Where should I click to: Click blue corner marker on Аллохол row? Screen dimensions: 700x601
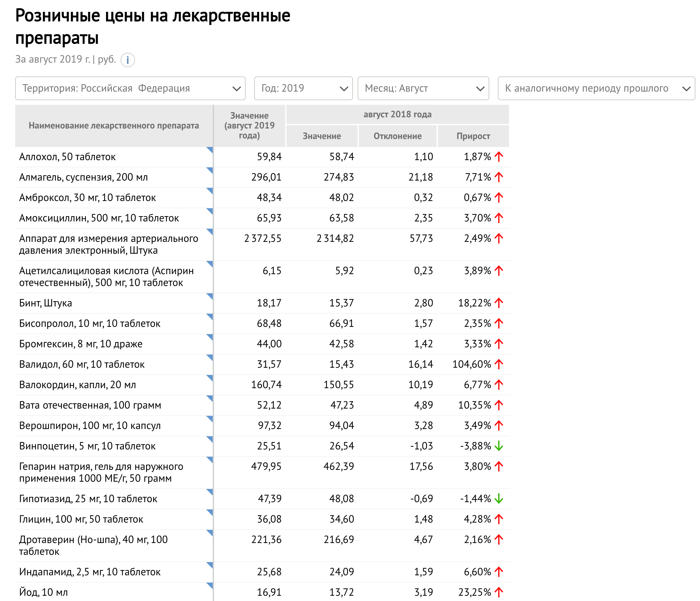click(x=210, y=149)
